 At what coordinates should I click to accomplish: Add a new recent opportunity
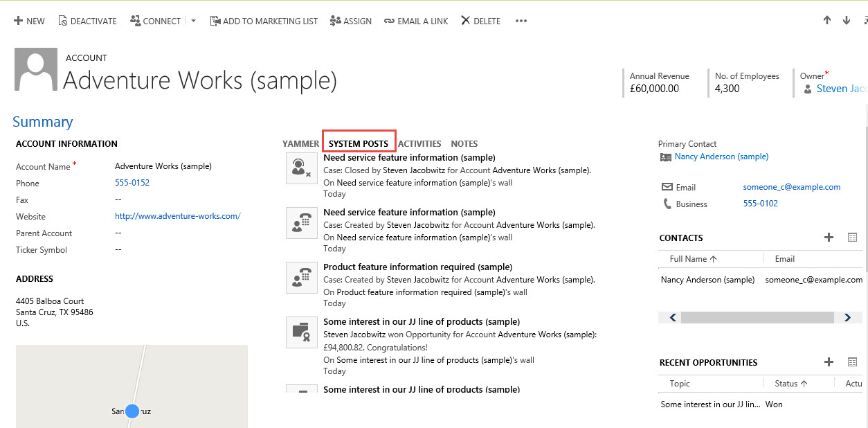(829, 362)
